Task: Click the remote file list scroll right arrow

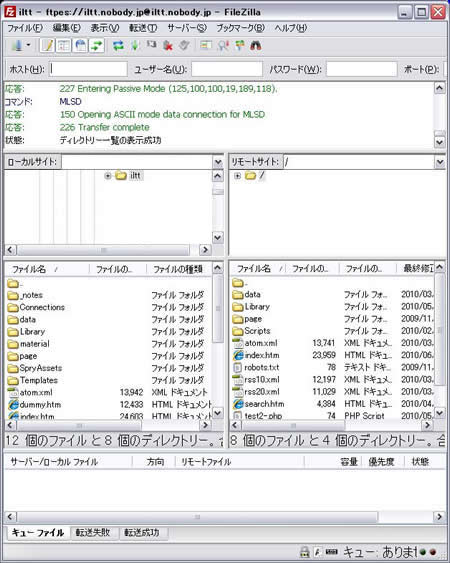Action: 427,425
